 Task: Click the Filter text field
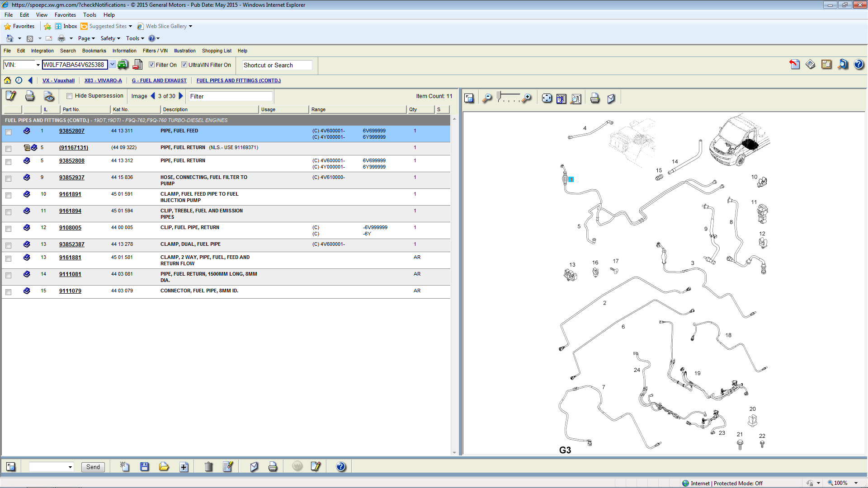coord(231,96)
